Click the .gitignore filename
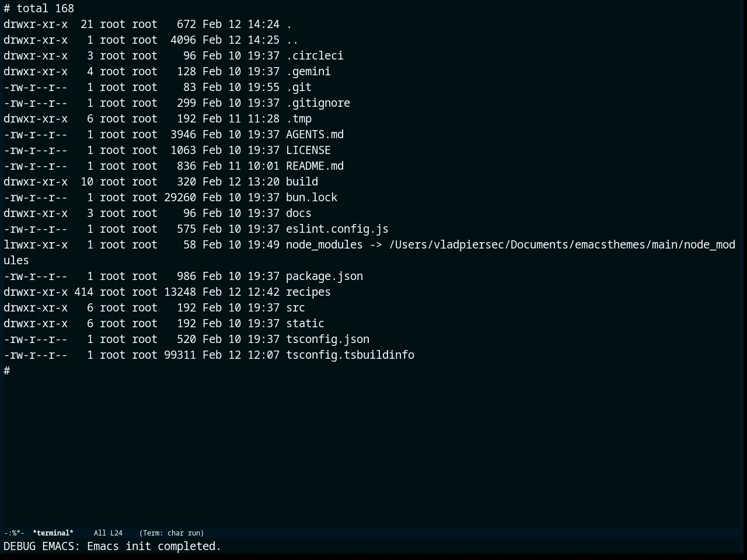The width and height of the screenshot is (747, 560). [318, 103]
